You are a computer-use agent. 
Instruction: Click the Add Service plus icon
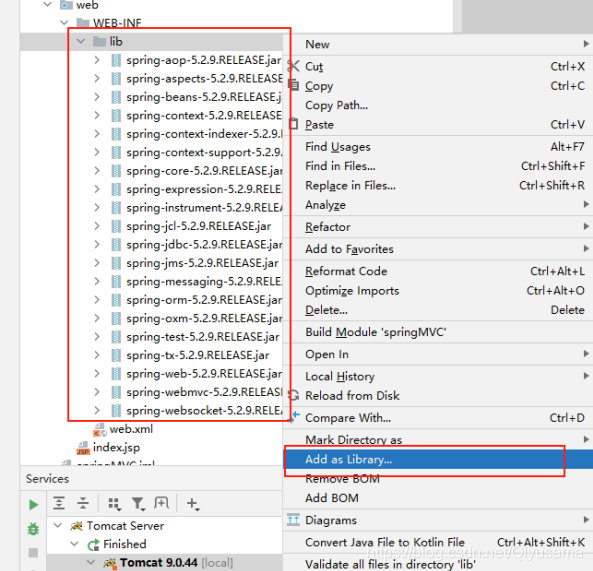point(193,504)
